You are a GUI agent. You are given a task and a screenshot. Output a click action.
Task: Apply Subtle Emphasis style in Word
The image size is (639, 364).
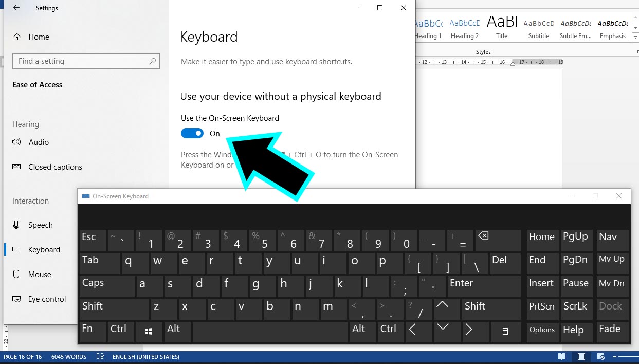(576, 27)
